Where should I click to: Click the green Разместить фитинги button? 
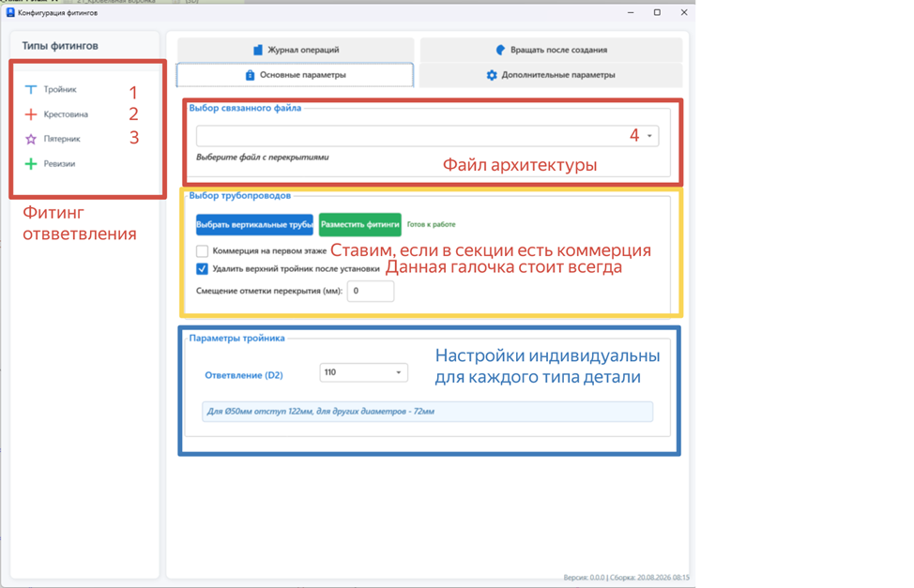tap(360, 224)
